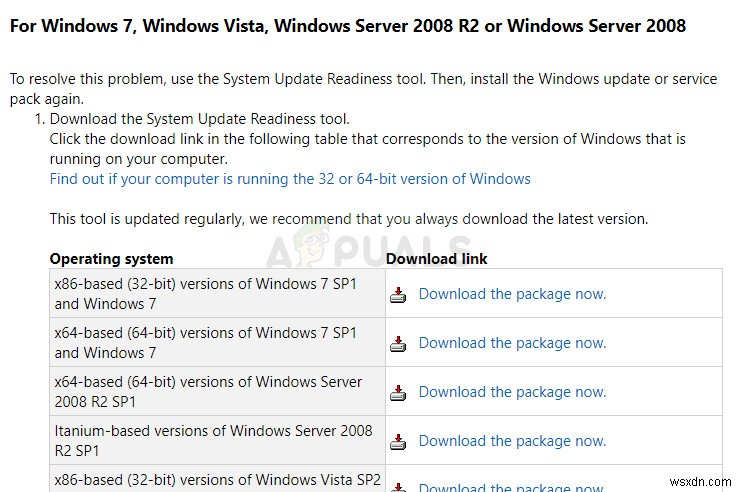Click download icon for x86 Windows 7 SP1
Screen dimensions: 743x492
398,294
